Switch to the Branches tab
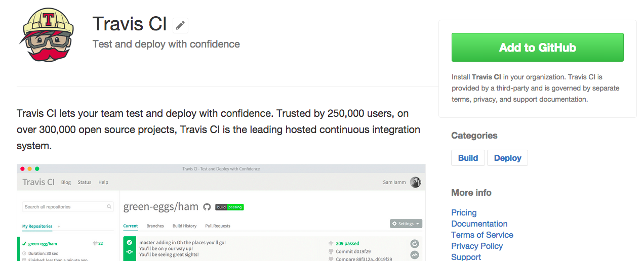Image resolution: width=644 pixels, height=261 pixels. pyautogui.click(x=155, y=226)
